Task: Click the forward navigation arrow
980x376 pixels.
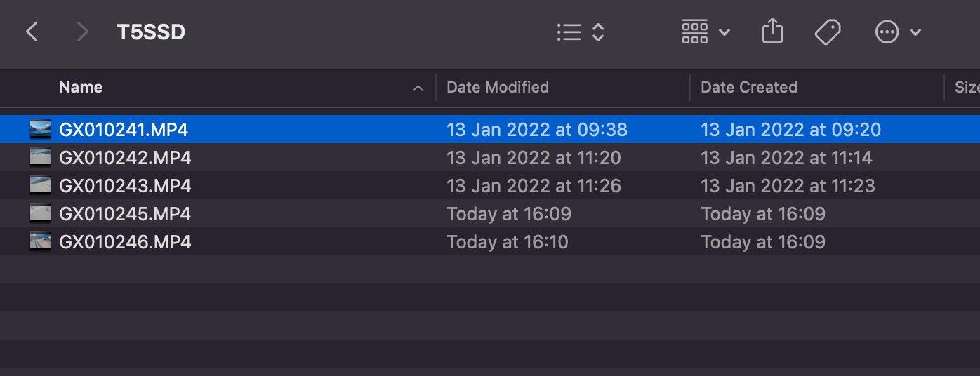Action: click(x=83, y=32)
